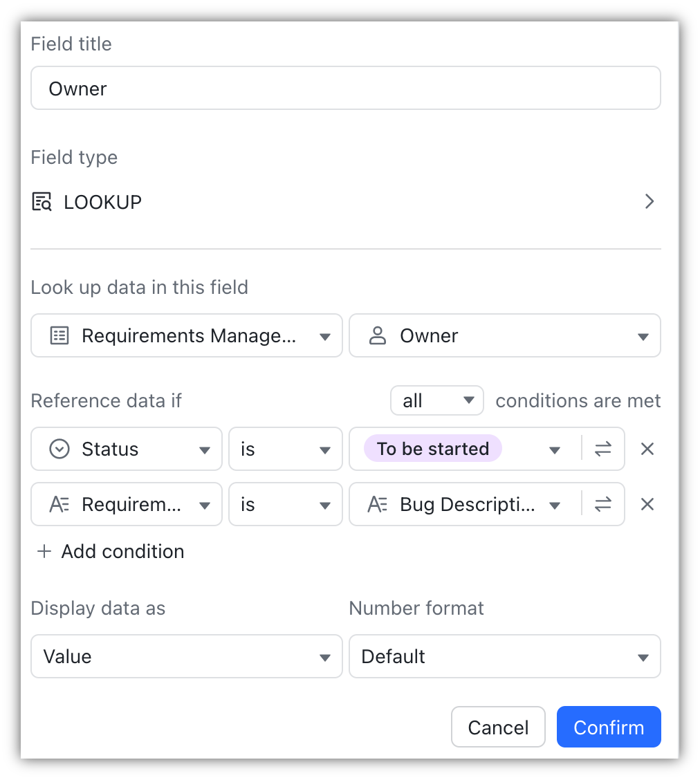Viewport: 700px width, 780px height.
Task: Expand the Display data as Value dropdown
Action: coord(187,656)
